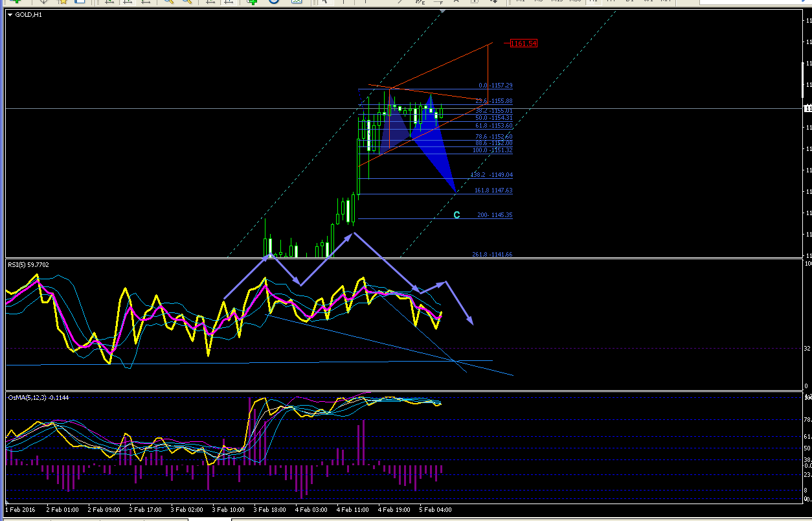The height and width of the screenshot is (521, 812).
Task: Toggle the arrow beside GOLD,H1 chart title
Action: (10, 14)
